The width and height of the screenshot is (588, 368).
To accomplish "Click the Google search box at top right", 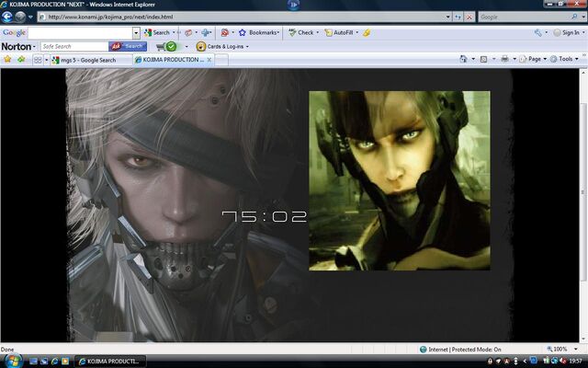I will tap(524, 17).
